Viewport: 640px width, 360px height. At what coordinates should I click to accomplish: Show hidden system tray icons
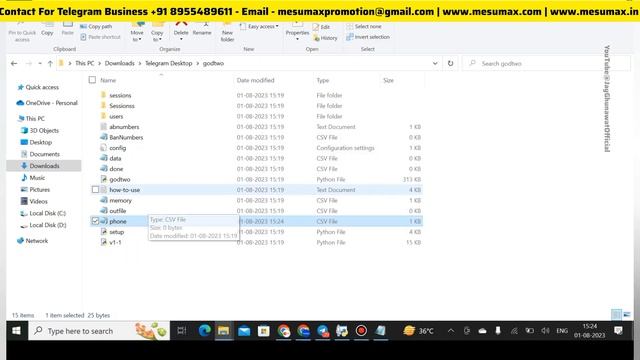coord(451,331)
